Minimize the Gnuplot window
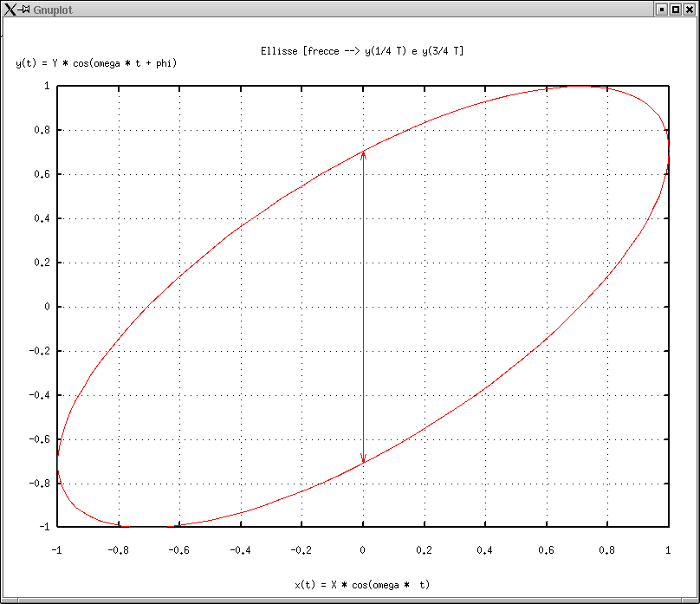The image size is (700, 604). click(662, 10)
